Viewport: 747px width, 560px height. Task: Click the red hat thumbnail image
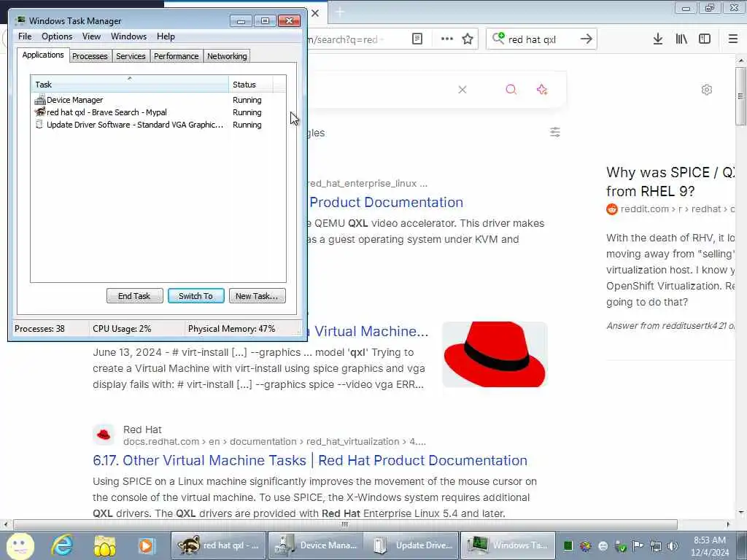pos(495,354)
